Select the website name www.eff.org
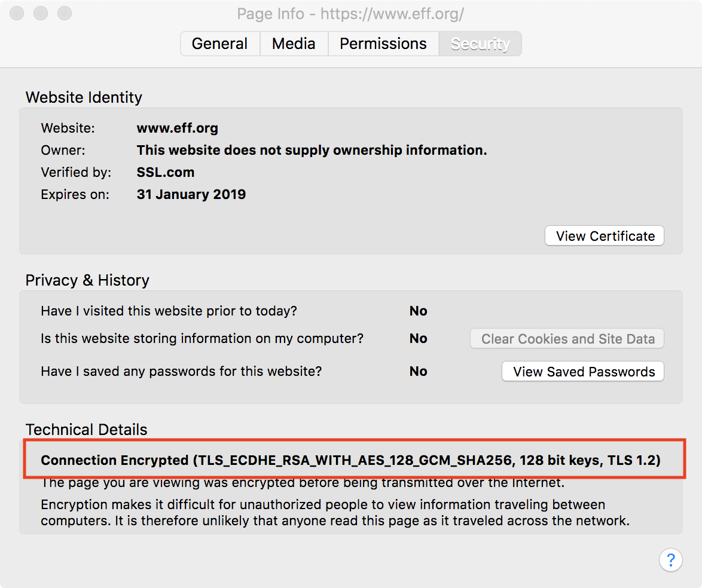The height and width of the screenshot is (588, 702). tap(177, 128)
